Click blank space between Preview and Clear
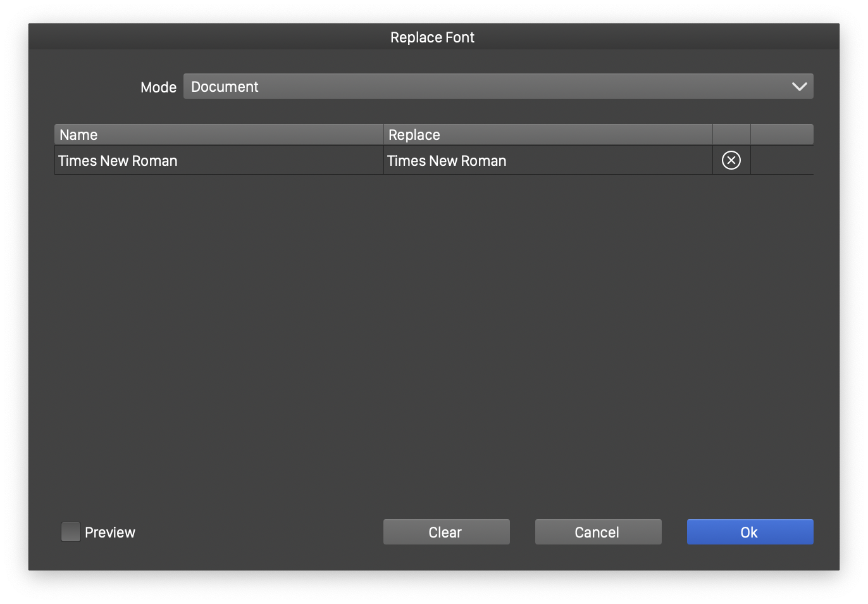868x604 pixels. point(259,532)
